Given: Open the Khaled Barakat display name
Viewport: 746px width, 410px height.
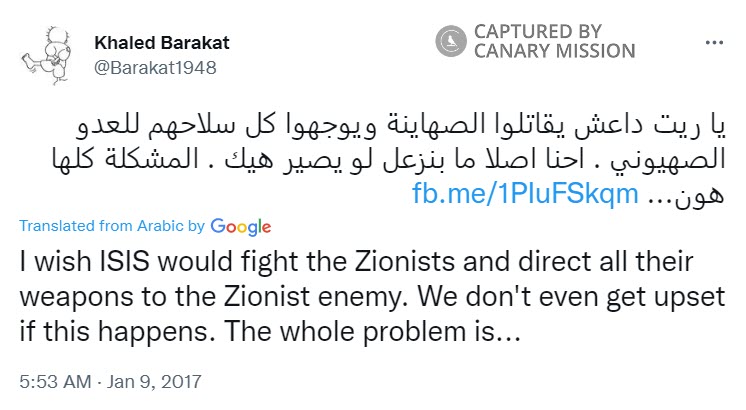Looking at the screenshot, I should click(162, 43).
